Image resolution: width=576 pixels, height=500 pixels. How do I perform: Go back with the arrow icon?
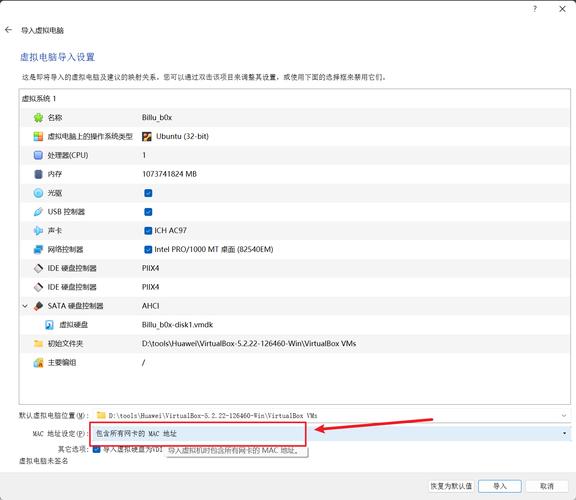8,30
